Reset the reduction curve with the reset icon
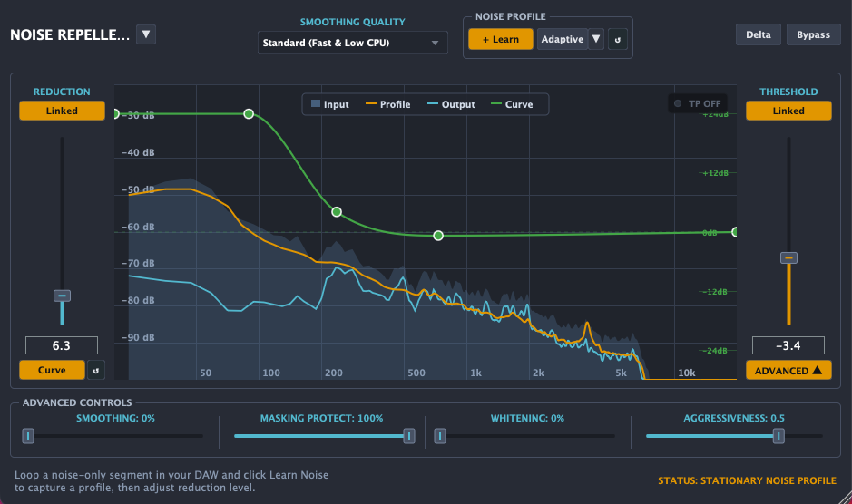Screen dimensions: 852x504 coord(96,371)
